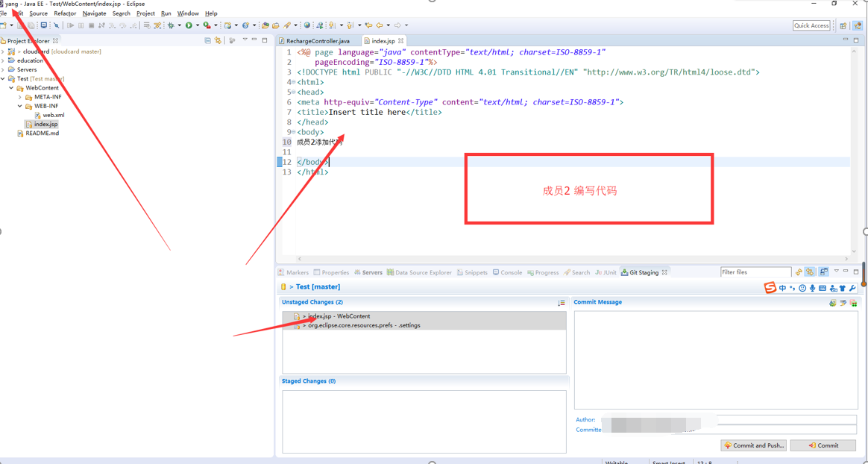868x464 pixels.
Task: Click the Sogou input method S logo
Action: point(770,288)
